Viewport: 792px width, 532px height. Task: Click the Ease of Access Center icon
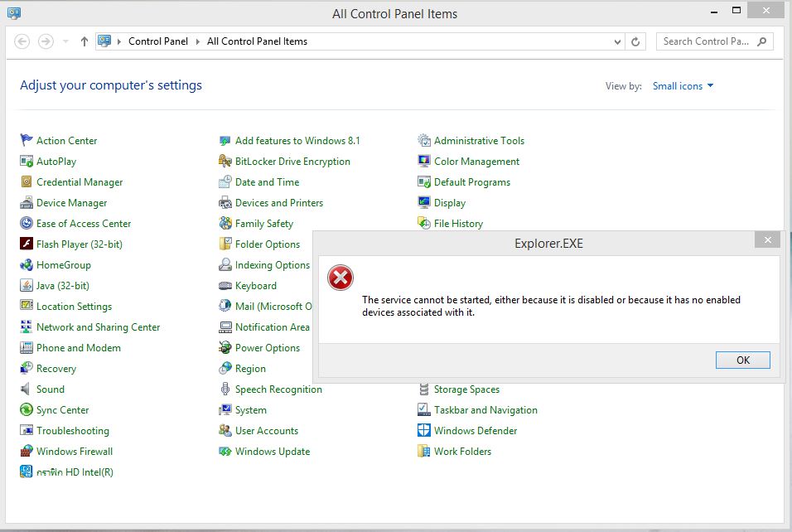tap(27, 223)
